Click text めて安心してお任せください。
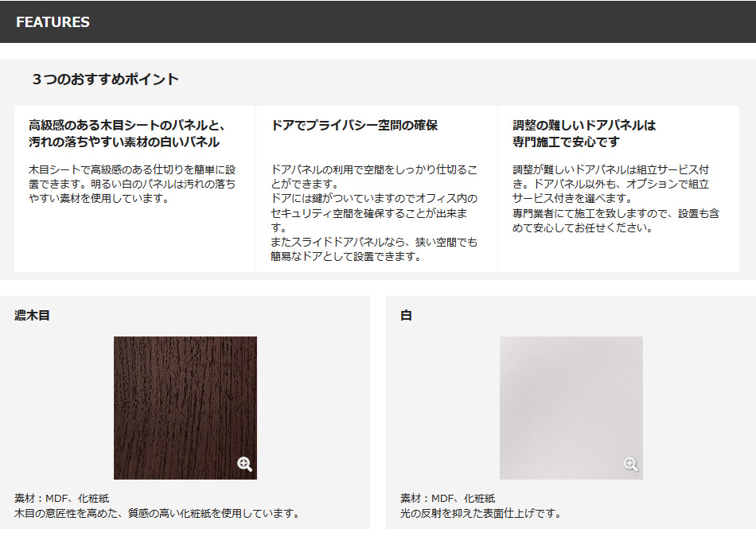756x552 pixels. point(583,227)
